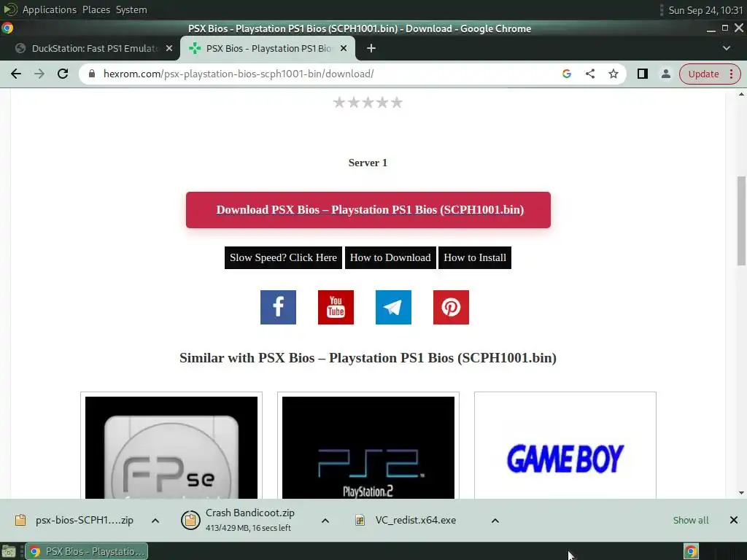The height and width of the screenshot is (560, 747).
Task: Expand options for psx-bios zip download
Action: (x=155, y=521)
